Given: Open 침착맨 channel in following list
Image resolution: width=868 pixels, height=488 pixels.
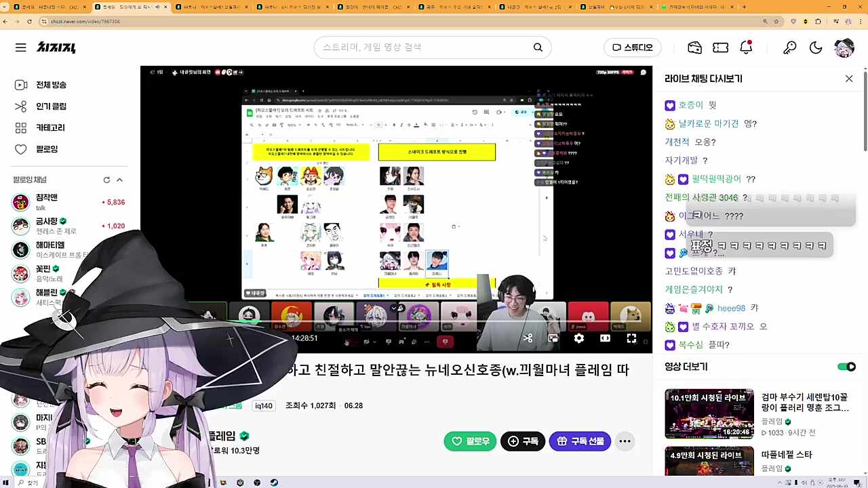Looking at the screenshot, I should (x=68, y=202).
